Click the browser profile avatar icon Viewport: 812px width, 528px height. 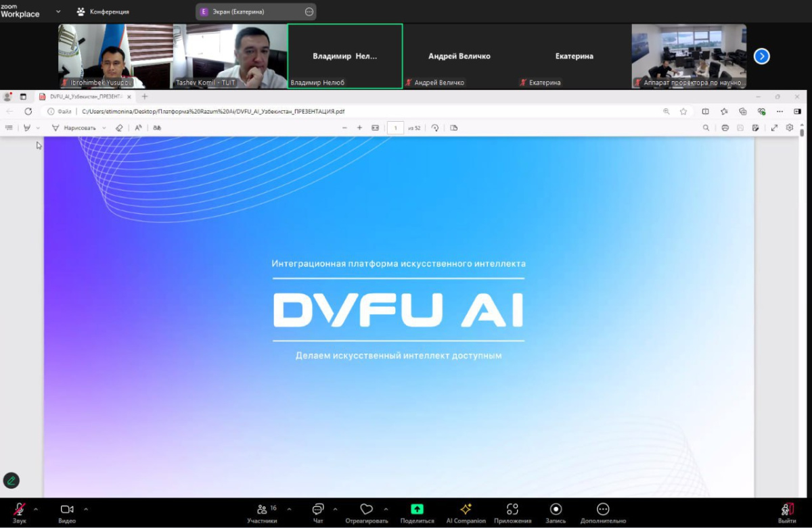coord(8,97)
